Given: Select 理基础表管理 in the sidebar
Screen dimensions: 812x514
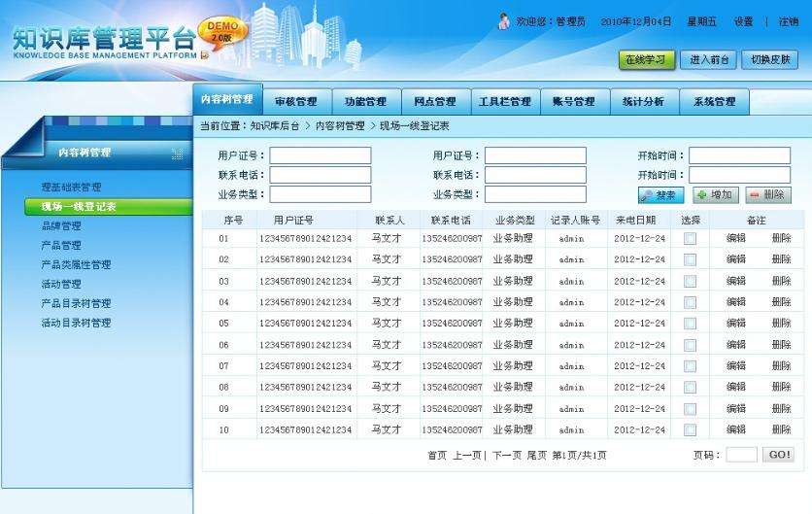Looking at the screenshot, I should [72, 188].
